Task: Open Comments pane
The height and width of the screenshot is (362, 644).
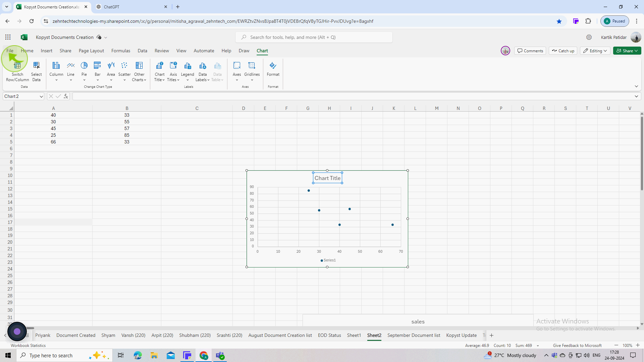Action: pos(530,51)
